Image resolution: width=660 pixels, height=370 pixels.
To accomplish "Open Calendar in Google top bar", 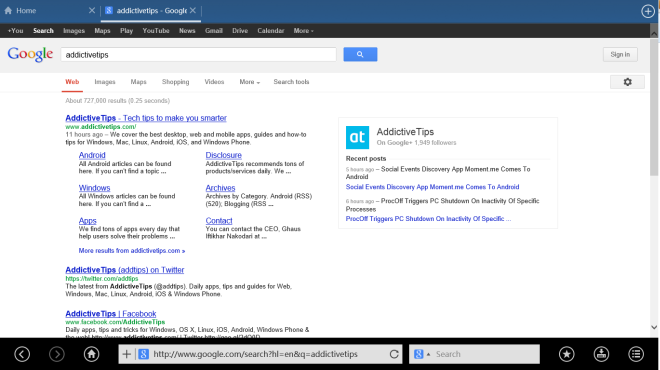I will pos(271,31).
